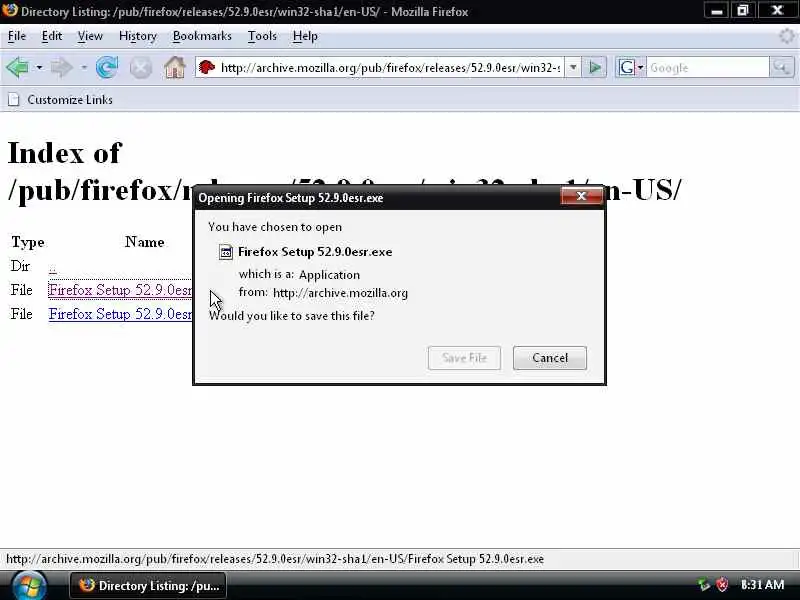Click the 'Application' file type text
The height and width of the screenshot is (600, 800).
click(x=329, y=274)
